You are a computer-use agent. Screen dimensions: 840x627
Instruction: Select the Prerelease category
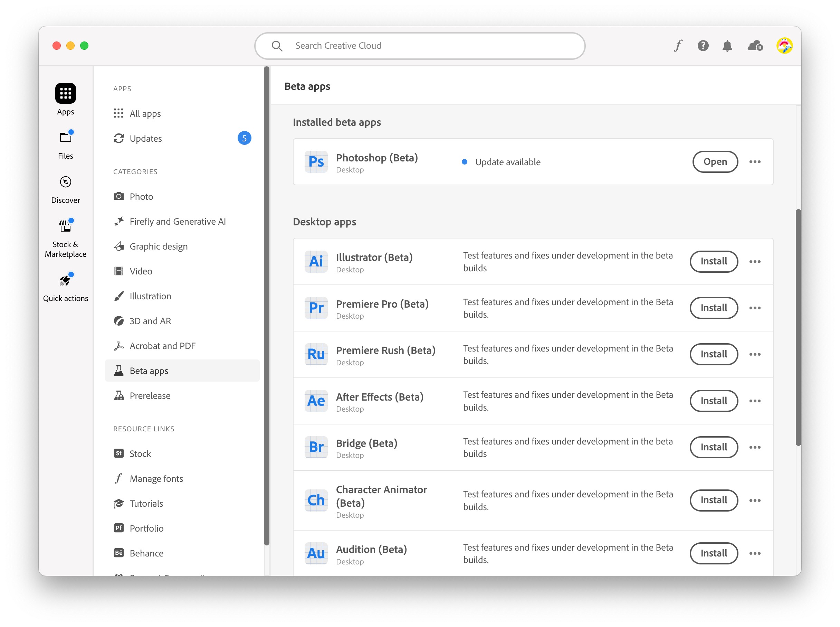coord(182,395)
